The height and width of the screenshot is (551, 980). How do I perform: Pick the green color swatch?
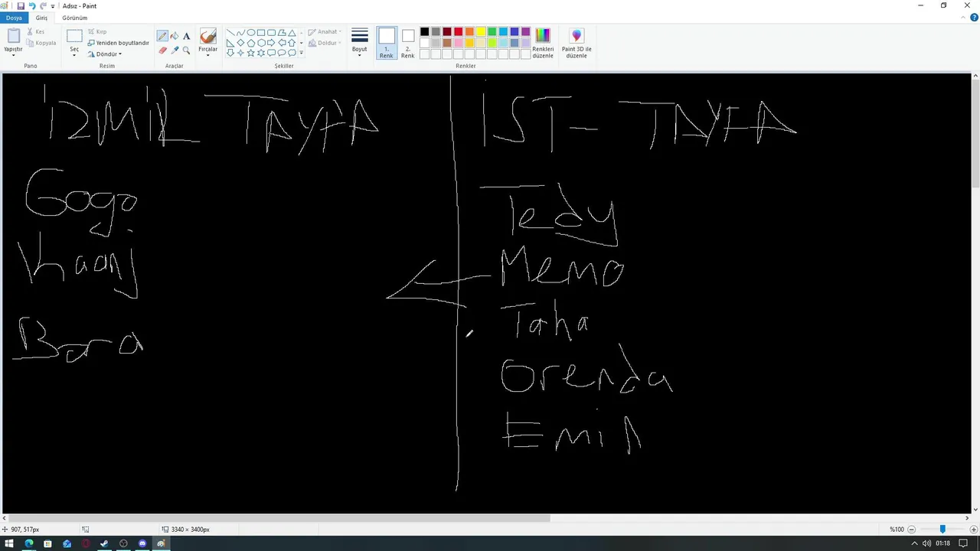click(x=492, y=32)
